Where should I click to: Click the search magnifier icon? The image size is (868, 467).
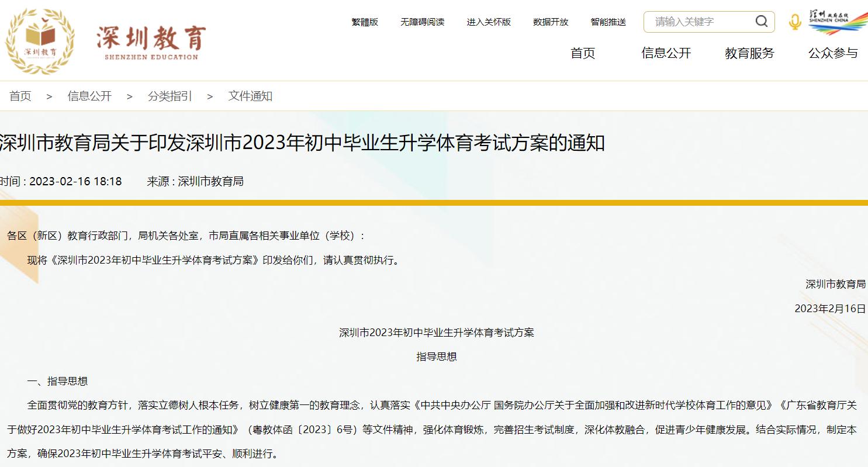coord(762,22)
